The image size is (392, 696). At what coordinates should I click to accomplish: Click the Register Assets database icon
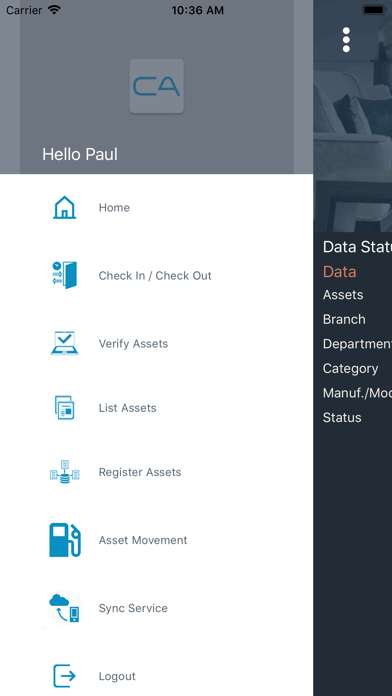[x=64, y=472]
